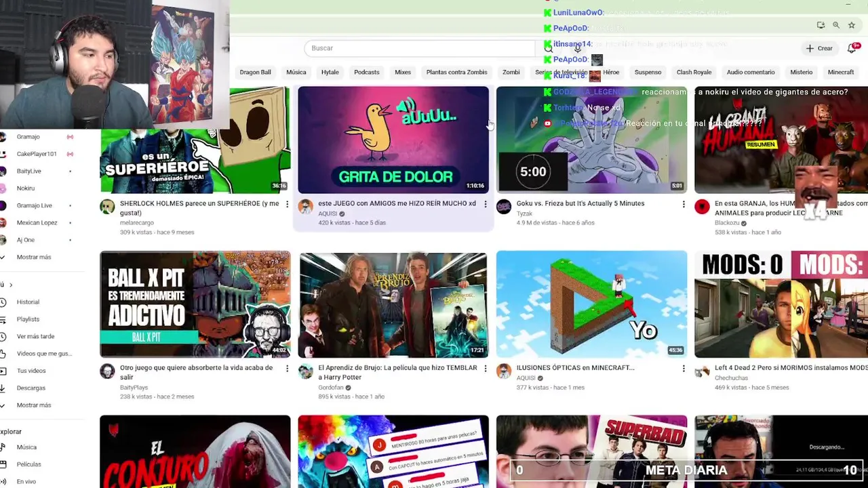Viewport: 868px width, 488px height.
Task: Open options menu for Otro juego BaityPlays video
Action: tap(287, 369)
